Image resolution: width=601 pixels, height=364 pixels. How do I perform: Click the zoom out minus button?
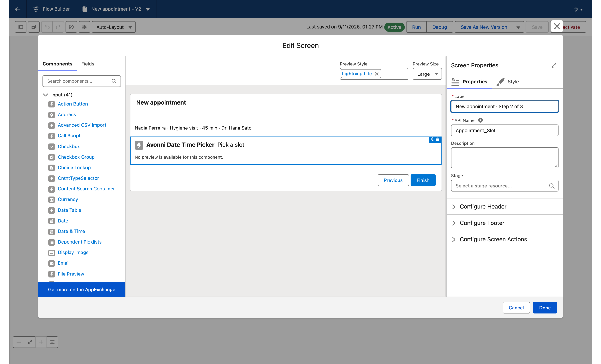click(x=19, y=342)
